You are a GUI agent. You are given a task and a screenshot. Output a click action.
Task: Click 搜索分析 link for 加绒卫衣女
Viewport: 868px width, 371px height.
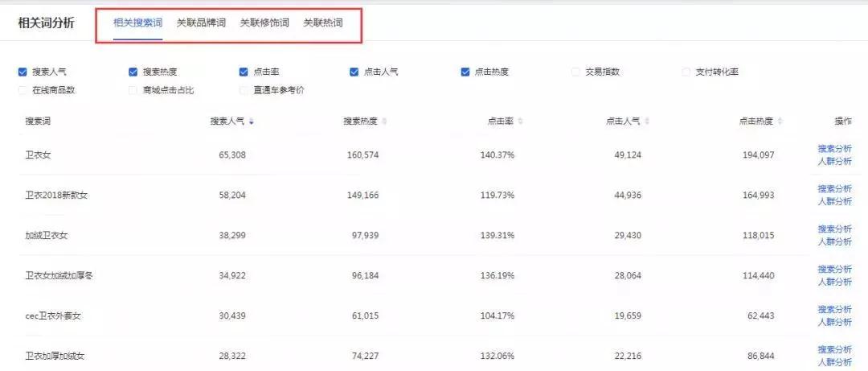pyautogui.click(x=834, y=229)
